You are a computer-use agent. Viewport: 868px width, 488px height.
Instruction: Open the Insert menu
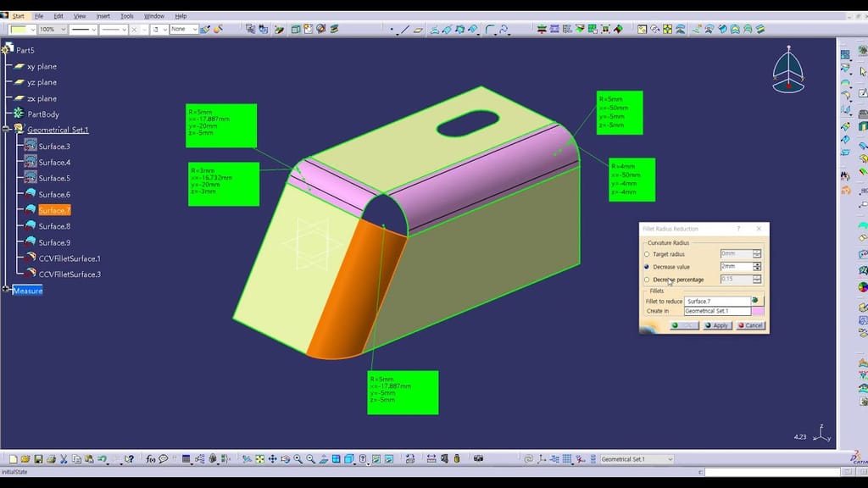click(x=103, y=16)
